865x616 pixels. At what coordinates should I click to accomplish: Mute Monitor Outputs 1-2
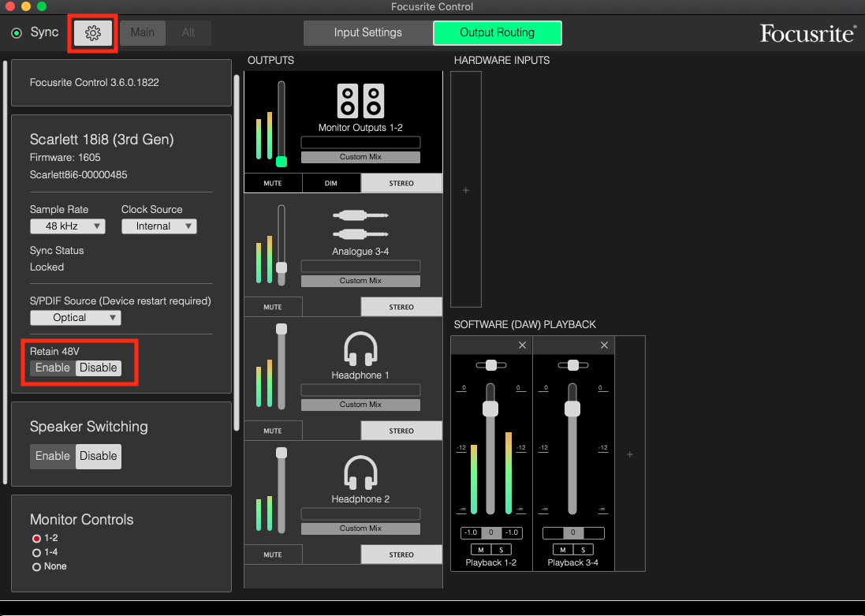tap(273, 183)
